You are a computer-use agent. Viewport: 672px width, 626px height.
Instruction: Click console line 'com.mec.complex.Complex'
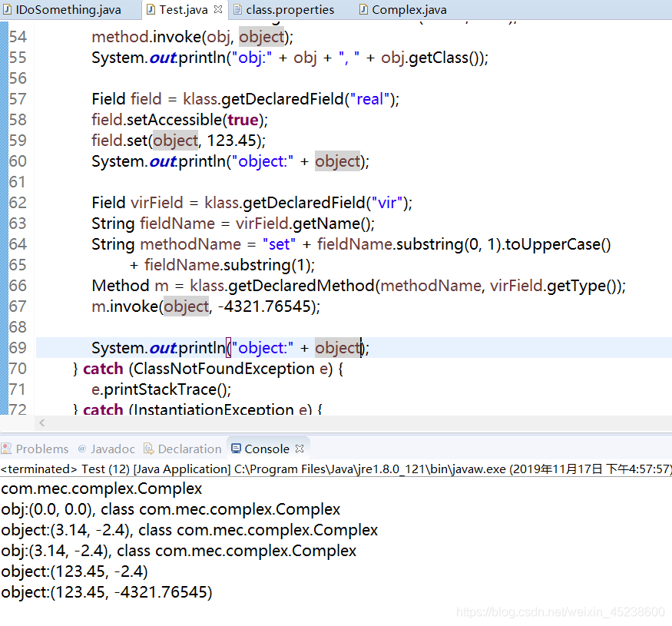[101, 489]
